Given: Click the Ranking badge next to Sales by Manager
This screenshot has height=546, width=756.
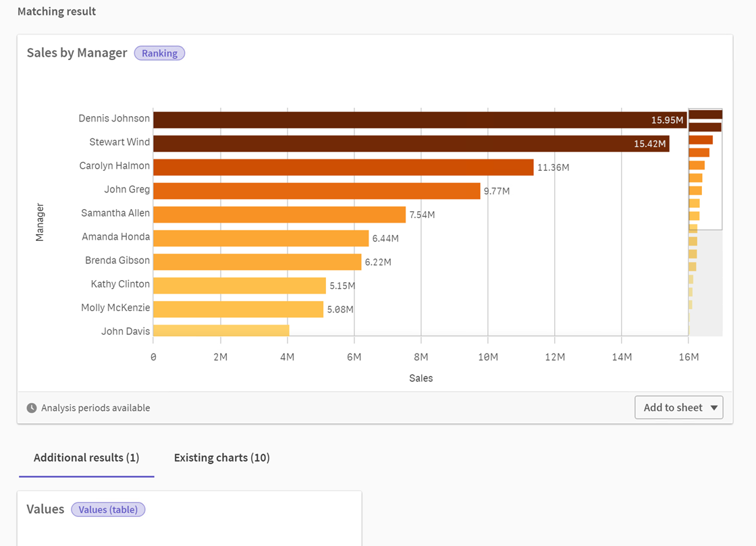Looking at the screenshot, I should (159, 53).
